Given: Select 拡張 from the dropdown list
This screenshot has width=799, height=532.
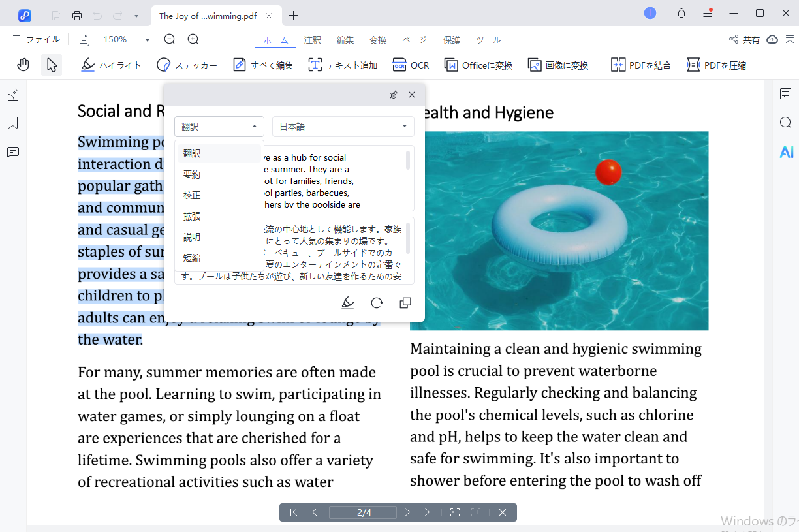Looking at the screenshot, I should (x=219, y=216).
